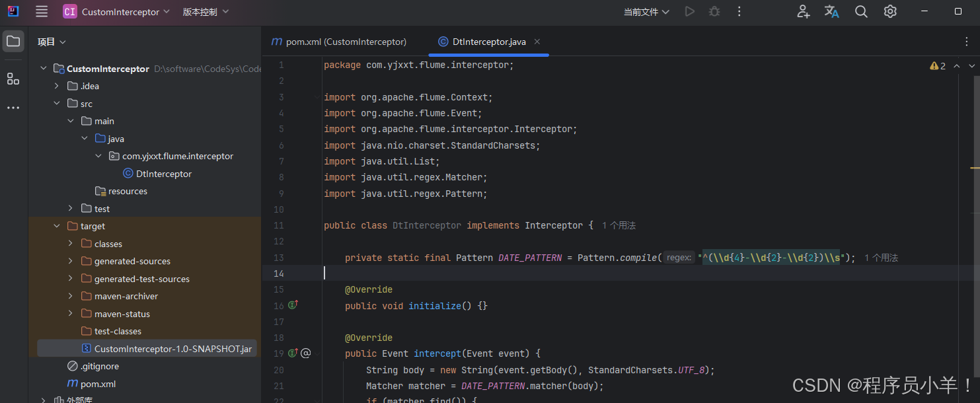The height and width of the screenshot is (403, 980).
Task: Expand the test folder
Action: click(x=71, y=209)
